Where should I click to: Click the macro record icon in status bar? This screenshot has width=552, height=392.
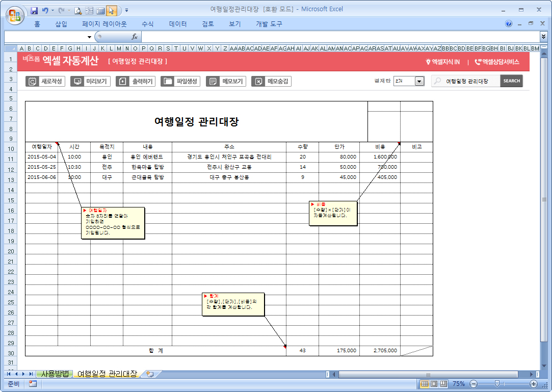click(33, 384)
